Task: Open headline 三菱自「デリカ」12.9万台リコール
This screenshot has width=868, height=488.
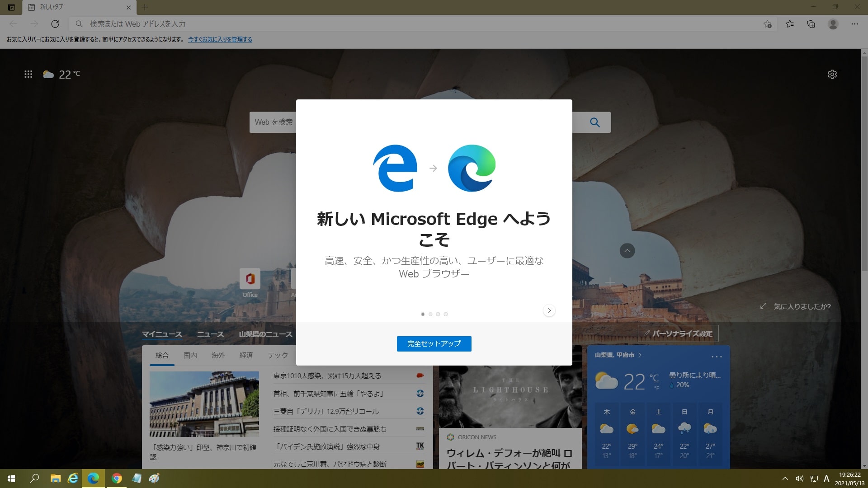Action: tap(326, 411)
